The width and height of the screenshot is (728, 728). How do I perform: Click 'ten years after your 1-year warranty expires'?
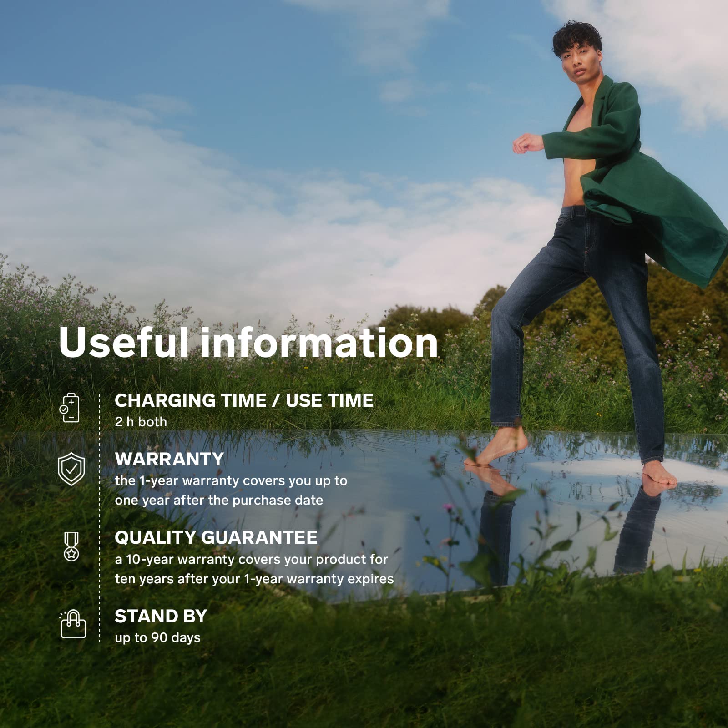tap(254, 579)
